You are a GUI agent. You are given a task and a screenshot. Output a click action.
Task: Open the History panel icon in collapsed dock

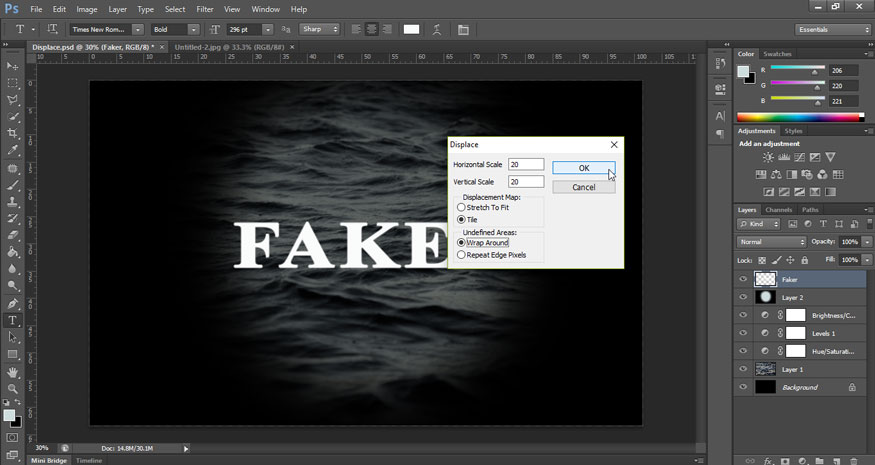[720, 64]
